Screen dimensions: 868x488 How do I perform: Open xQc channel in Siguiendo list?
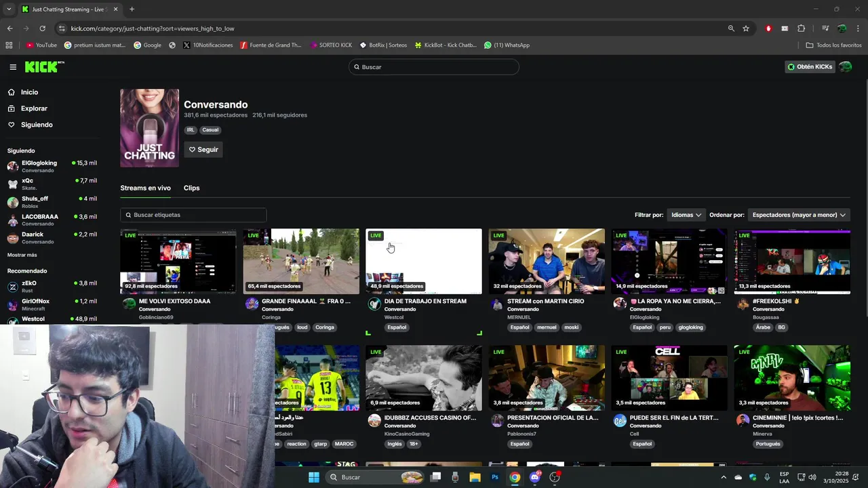[52, 184]
